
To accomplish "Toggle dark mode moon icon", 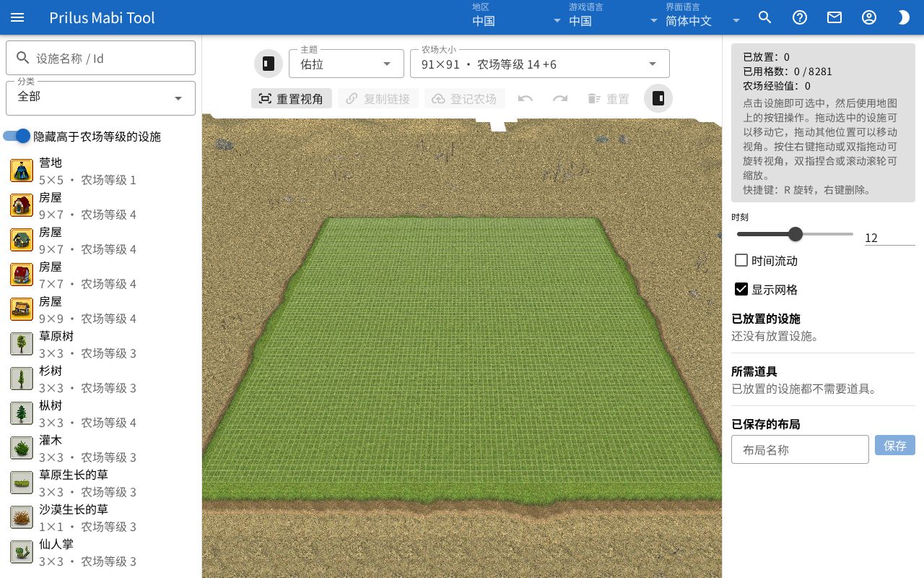I will tap(904, 17).
